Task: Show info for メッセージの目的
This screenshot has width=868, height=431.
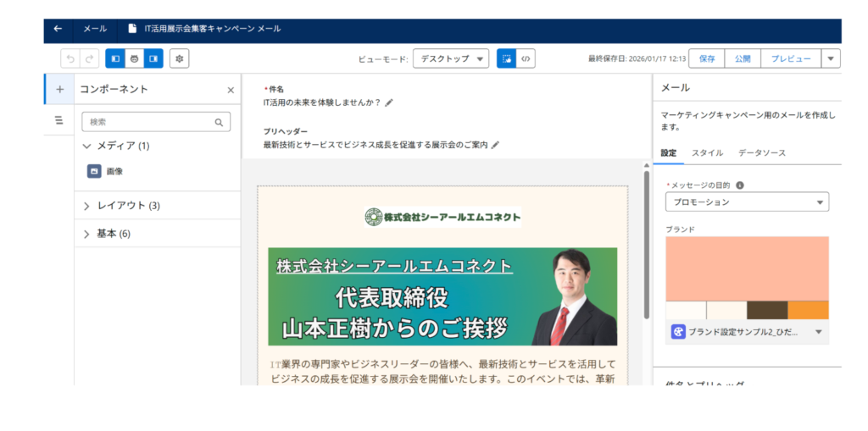Action: [740, 185]
